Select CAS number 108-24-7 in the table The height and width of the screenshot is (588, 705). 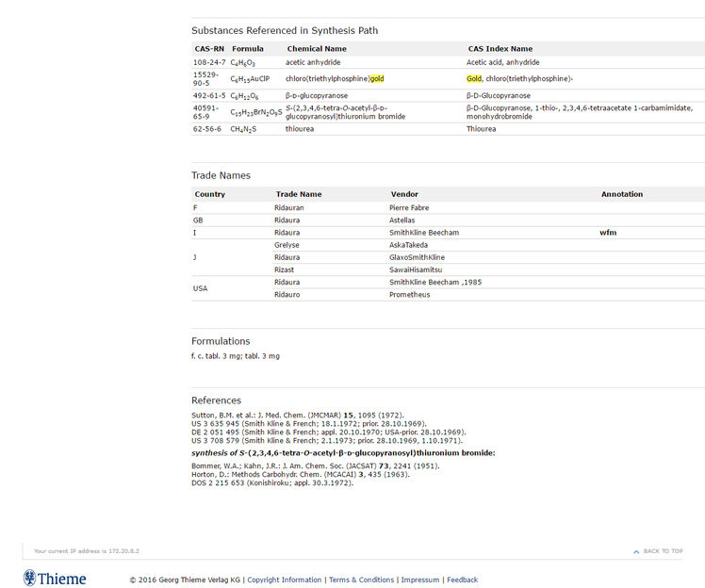pyautogui.click(x=208, y=62)
